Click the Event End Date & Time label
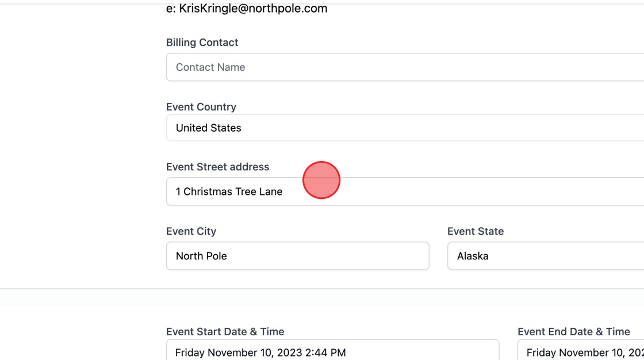 [574, 332]
